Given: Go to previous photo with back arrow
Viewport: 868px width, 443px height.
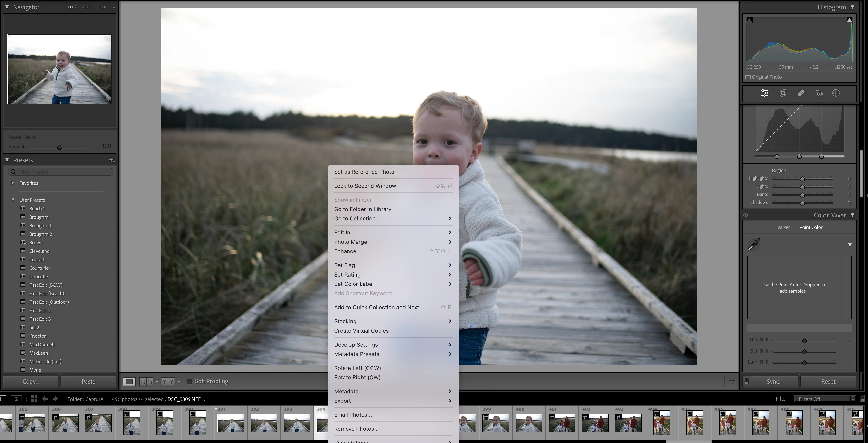Looking at the screenshot, I should coord(45,398).
